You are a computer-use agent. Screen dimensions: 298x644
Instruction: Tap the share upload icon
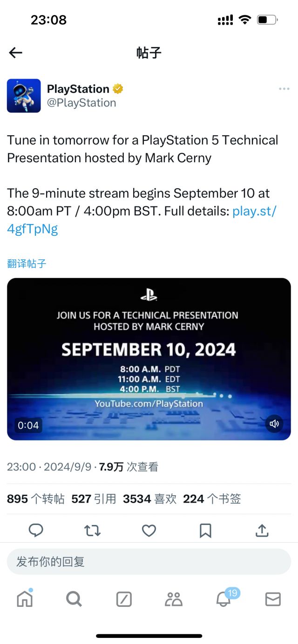[x=262, y=531]
